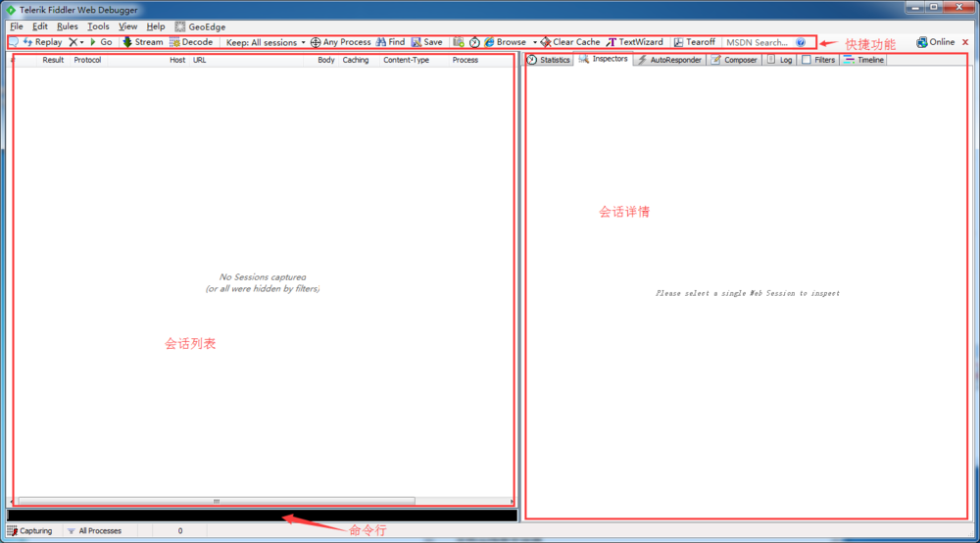
Task: Switch to the AutoResponder tab
Action: tap(669, 60)
